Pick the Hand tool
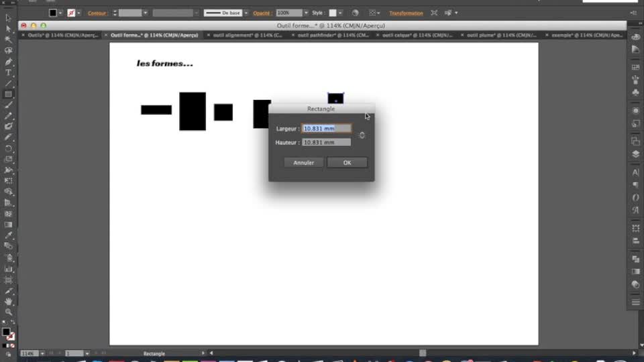The width and height of the screenshot is (644, 362). pyautogui.click(x=8, y=302)
